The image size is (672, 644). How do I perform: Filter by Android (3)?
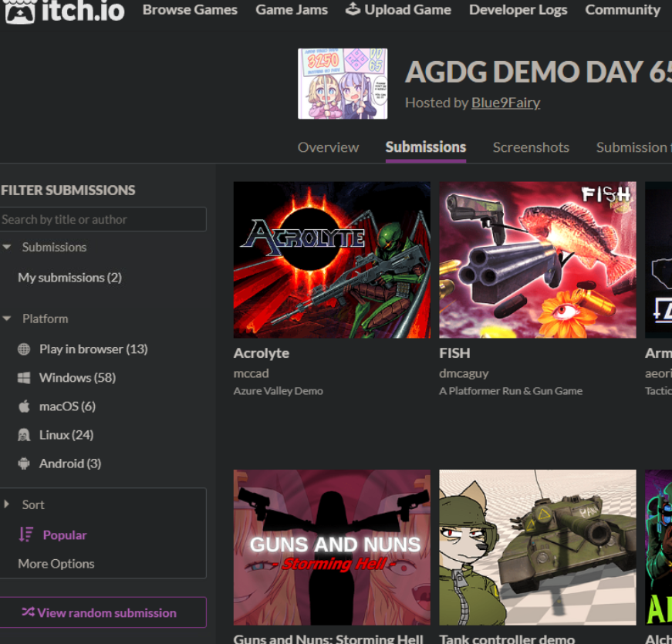(x=70, y=464)
